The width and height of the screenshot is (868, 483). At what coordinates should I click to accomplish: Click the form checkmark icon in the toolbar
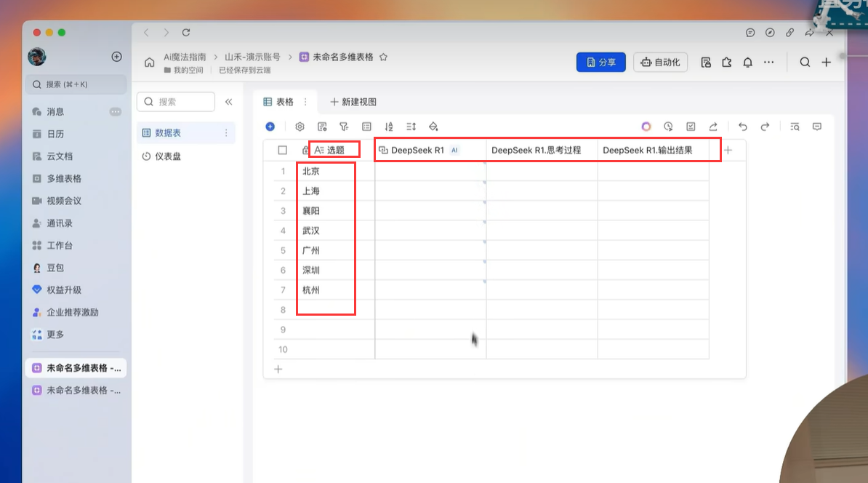(691, 127)
